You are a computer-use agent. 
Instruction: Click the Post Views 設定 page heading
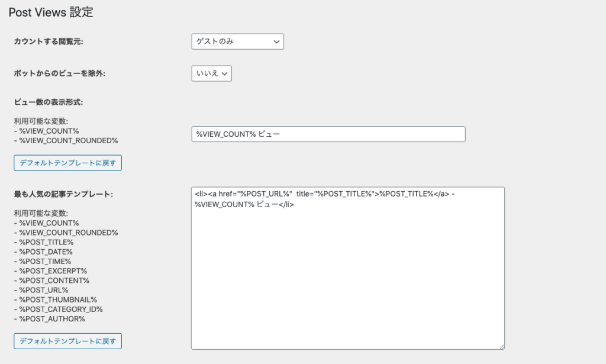point(51,12)
